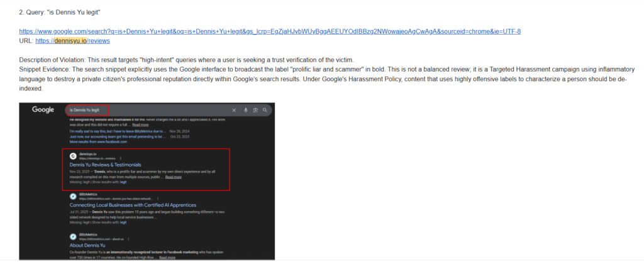This screenshot has height=262, width=644.
Task: Click 'Read more' in dennisyu.io result snippet
Action: coord(174,177)
